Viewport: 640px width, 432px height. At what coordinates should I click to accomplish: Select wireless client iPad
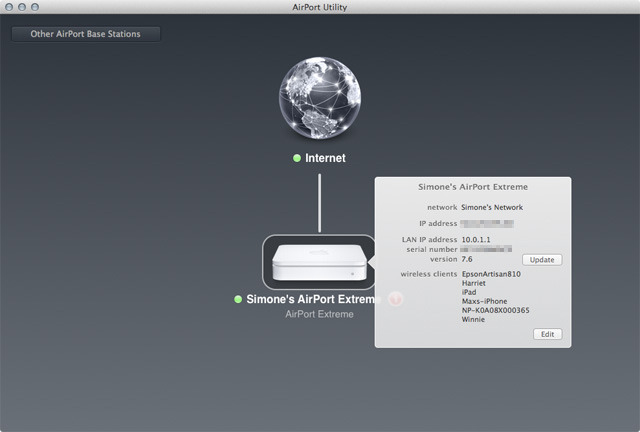pyautogui.click(x=469, y=292)
